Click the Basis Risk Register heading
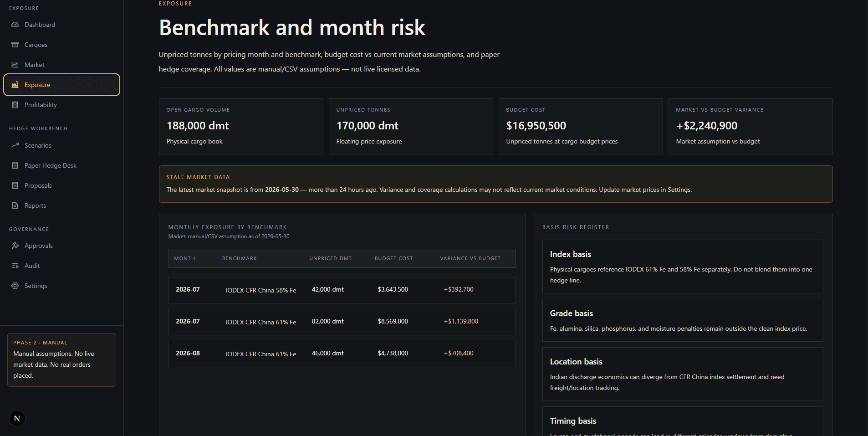The width and height of the screenshot is (868, 436). point(576,227)
